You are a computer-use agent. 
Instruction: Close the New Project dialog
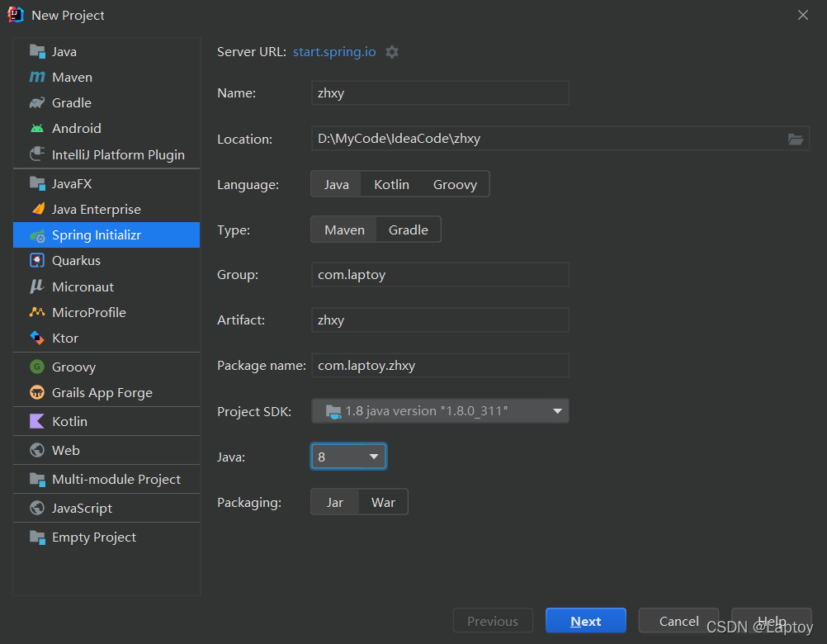click(x=803, y=15)
